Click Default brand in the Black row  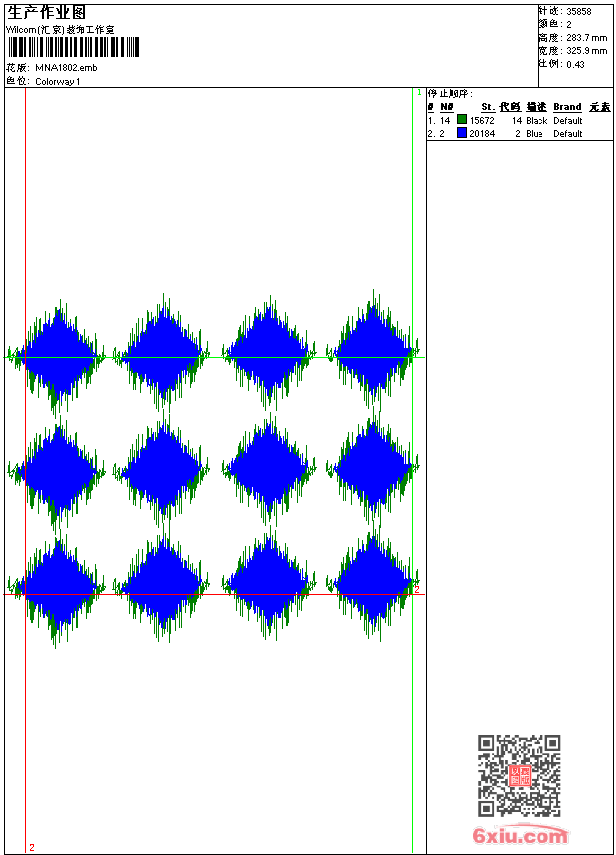tap(568, 121)
